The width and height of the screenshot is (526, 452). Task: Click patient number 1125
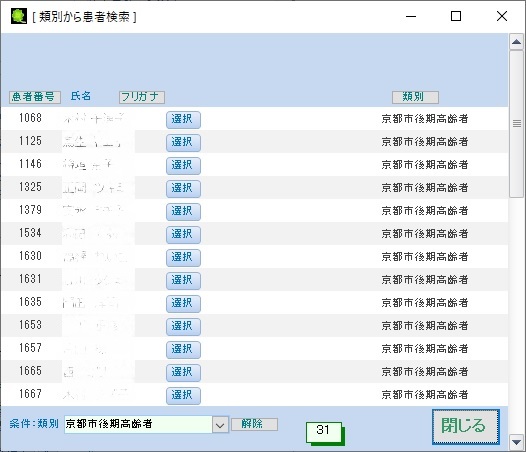coord(31,141)
